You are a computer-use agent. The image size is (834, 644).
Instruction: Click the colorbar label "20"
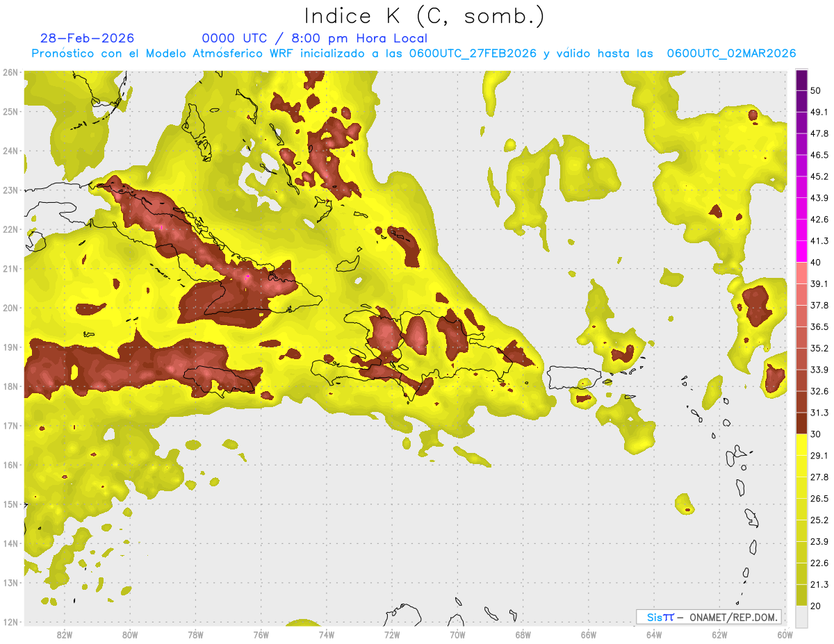click(x=816, y=606)
